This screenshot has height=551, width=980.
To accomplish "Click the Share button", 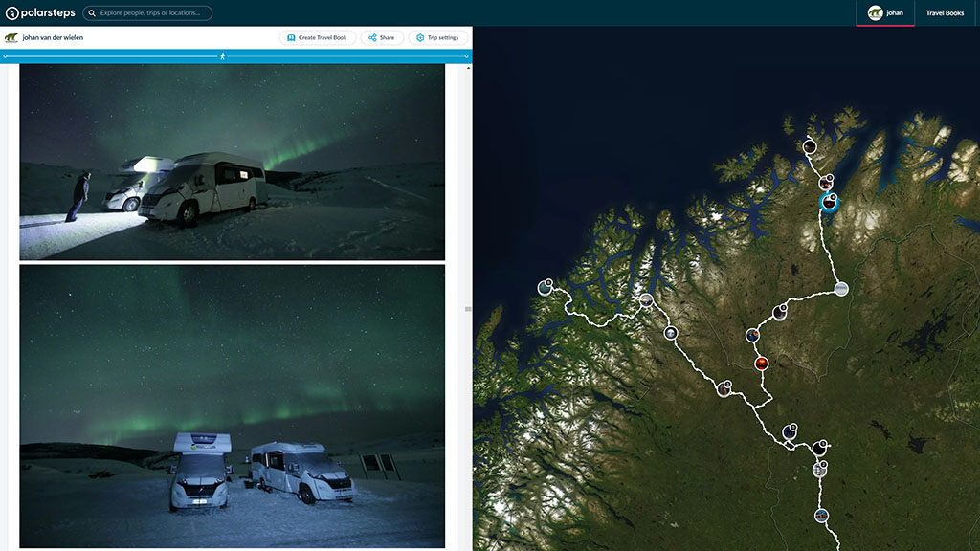I will [x=382, y=37].
